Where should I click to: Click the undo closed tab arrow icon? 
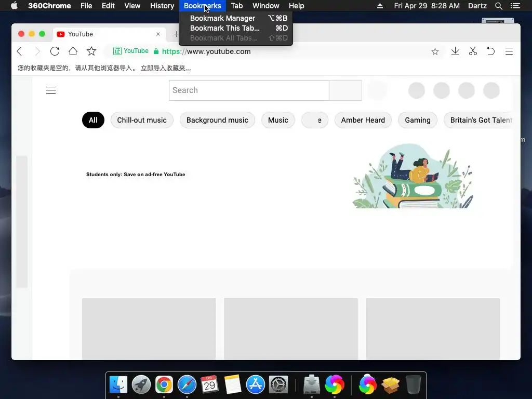coord(490,51)
